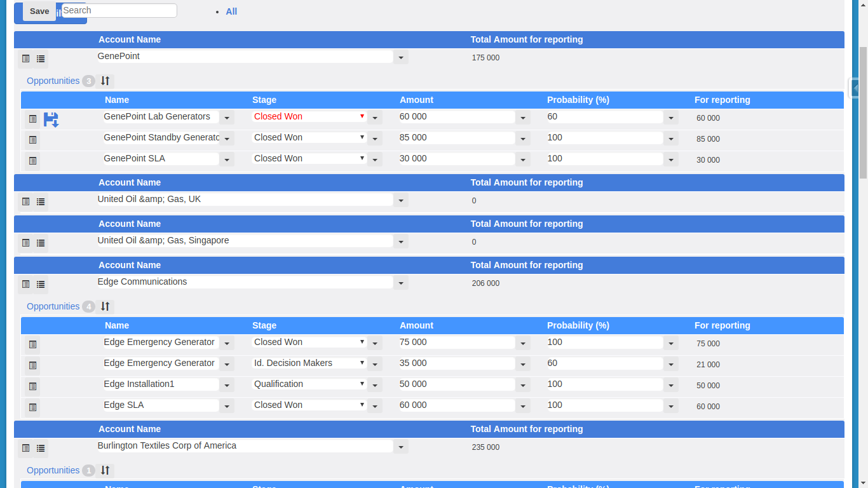The width and height of the screenshot is (868, 488).
Task: Click the All filter link
Action: pyautogui.click(x=231, y=11)
